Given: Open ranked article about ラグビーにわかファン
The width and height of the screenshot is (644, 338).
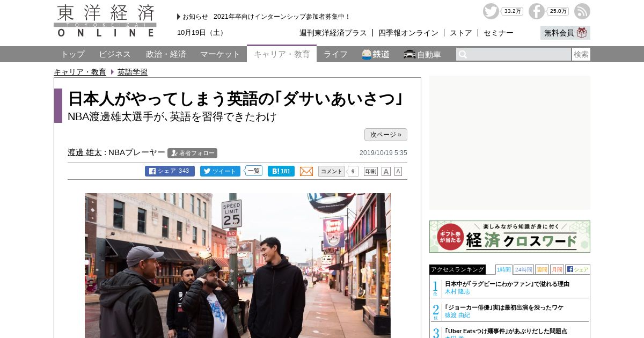Looking at the screenshot, I should pos(507,284).
